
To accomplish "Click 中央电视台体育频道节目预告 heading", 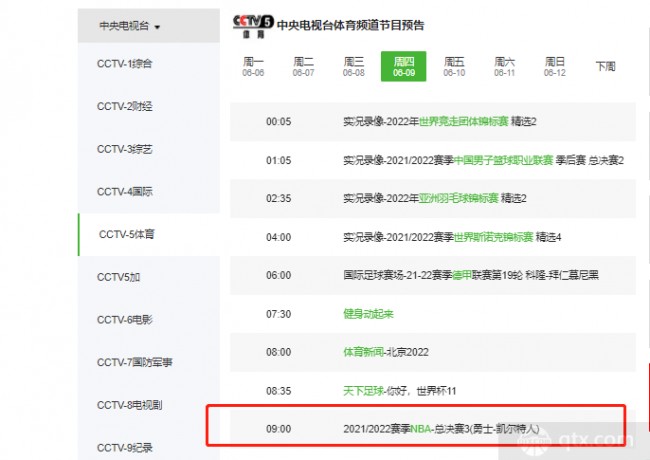I will (x=350, y=25).
